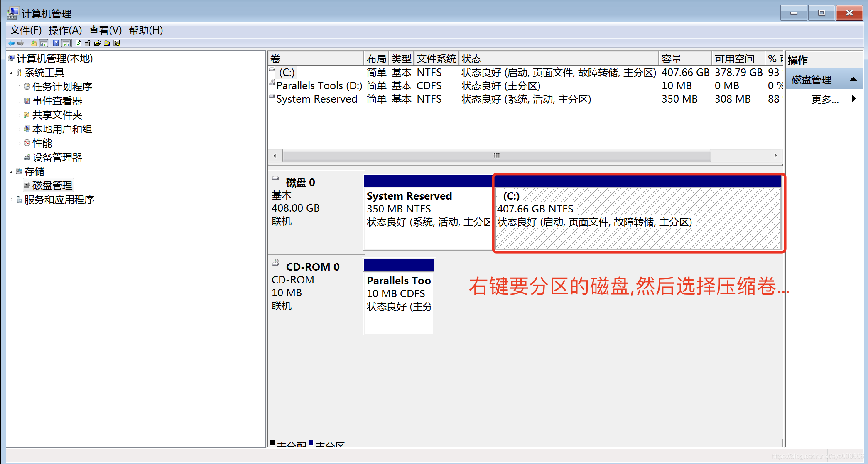Collapse the 系统工具 tree node
The image size is (868, 464).
pyautogui.click(x=11, y=73)
